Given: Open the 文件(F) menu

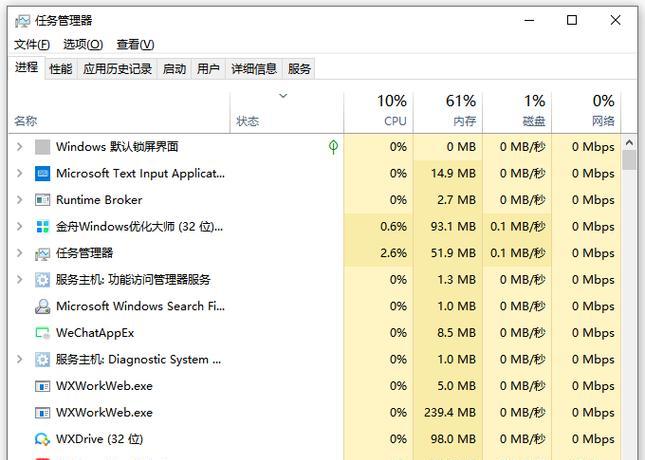Looking at the screenshot, I should [x=32, y=44].
